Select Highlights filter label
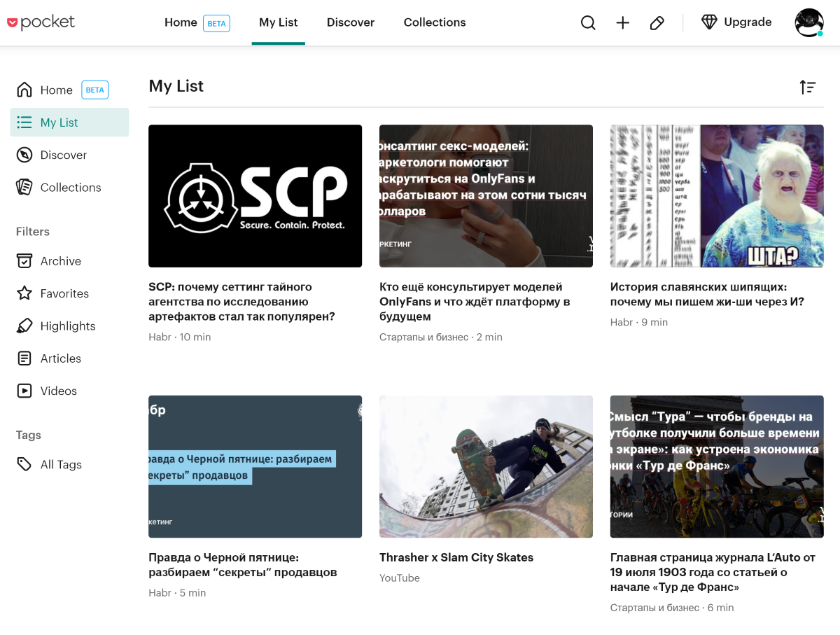Viewport: 840px width, 635px height. 68,326
